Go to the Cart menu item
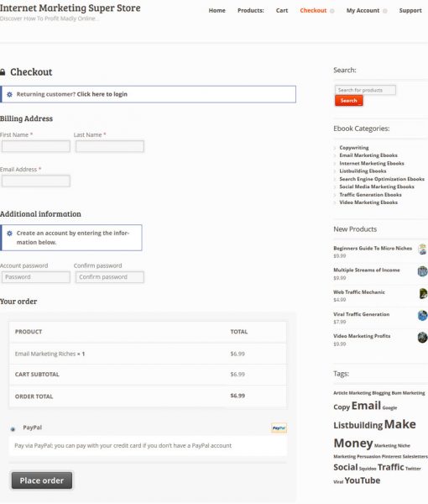 [282, 10]
